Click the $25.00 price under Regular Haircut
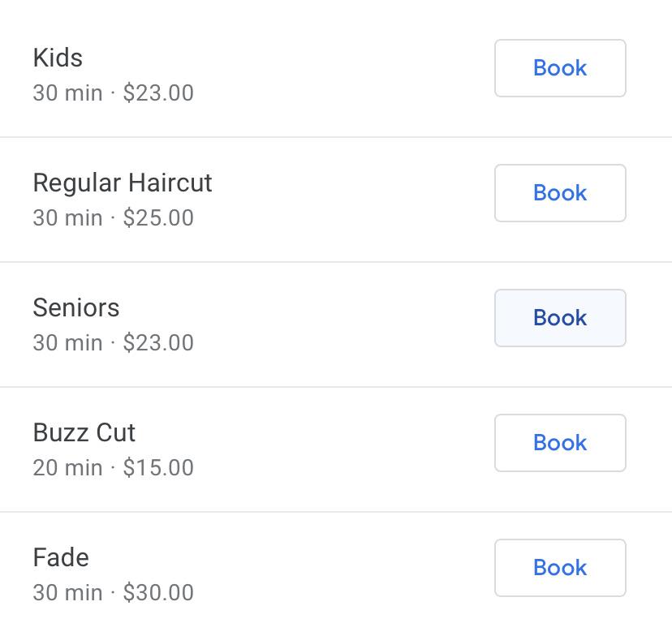This screenshot has height=636, width=672. [160, 217]
